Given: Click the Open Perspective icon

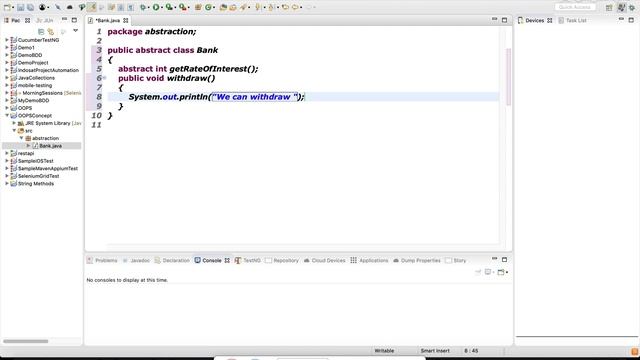Looking at the screenshot, I should tap(609, 7).
